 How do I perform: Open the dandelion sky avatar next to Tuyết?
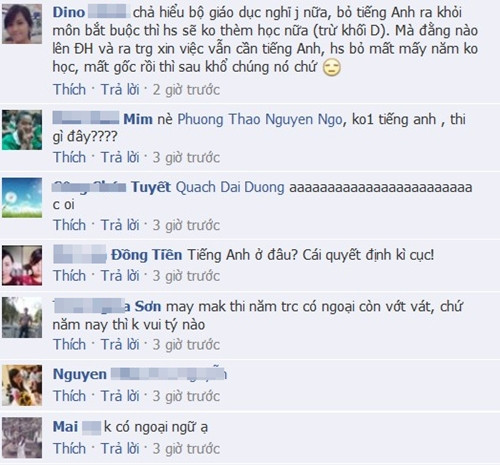click(x=22, y=198)
